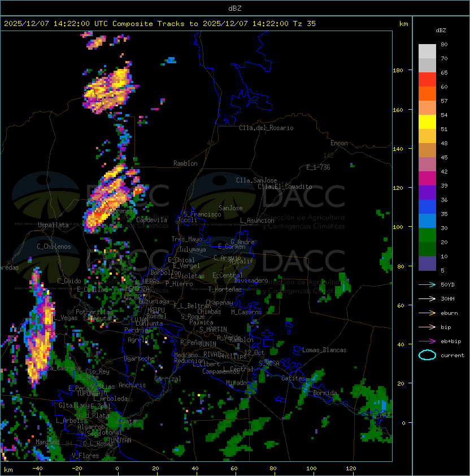Click the white 30HM arrow in legend
Image resolution: width=470 pixels, height=476 pixels.
tap(427, 298)
